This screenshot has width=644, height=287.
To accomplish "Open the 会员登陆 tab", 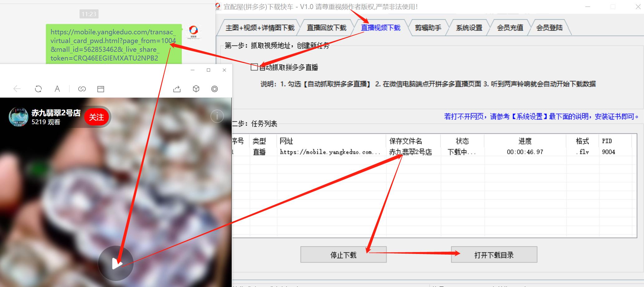I will coord(549,28).
